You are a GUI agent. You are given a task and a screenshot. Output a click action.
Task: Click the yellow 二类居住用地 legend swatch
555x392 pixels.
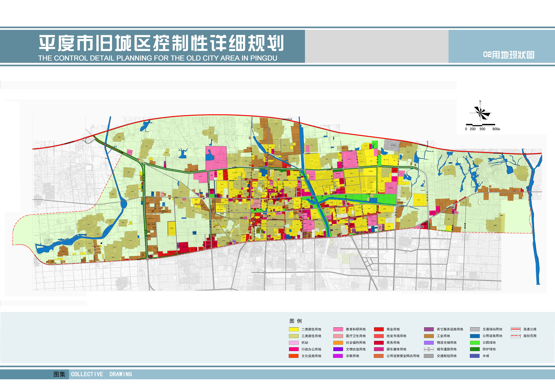click(x=294, y=329)
